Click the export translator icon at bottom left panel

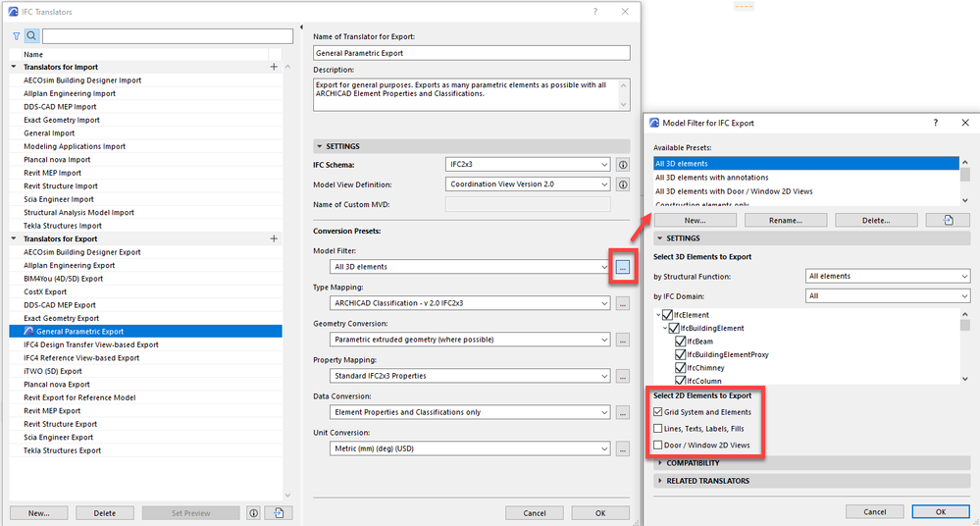tap(279, 513)
